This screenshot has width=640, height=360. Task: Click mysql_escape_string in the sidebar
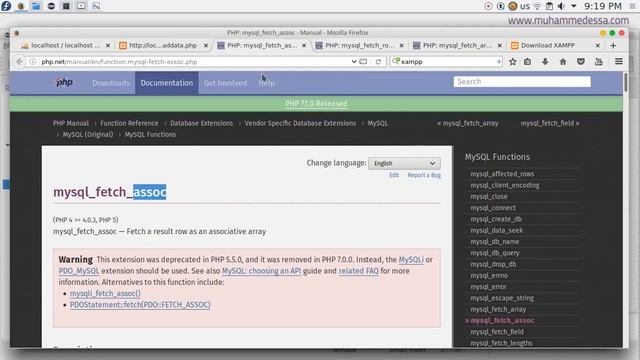tap(502, 298)
